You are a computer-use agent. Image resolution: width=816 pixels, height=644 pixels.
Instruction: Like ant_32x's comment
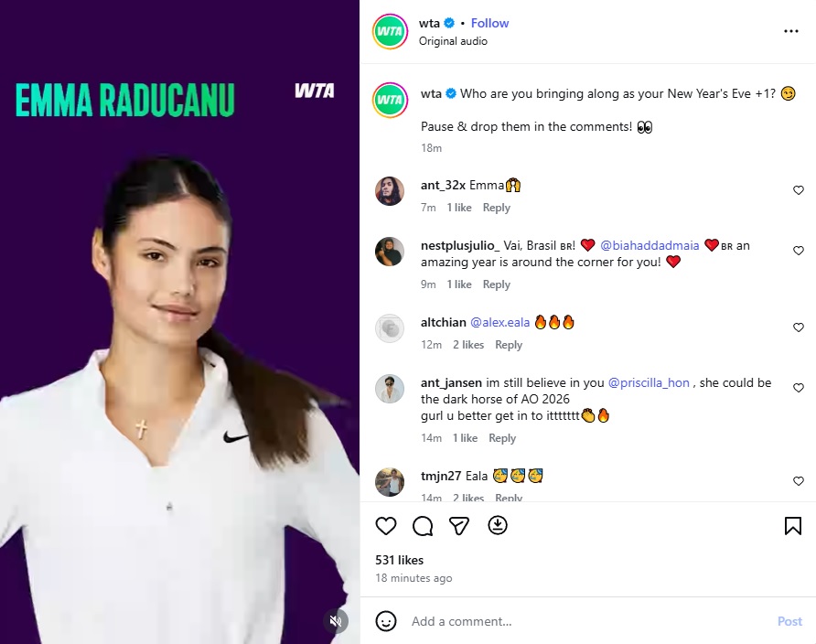tap(799, 190)
